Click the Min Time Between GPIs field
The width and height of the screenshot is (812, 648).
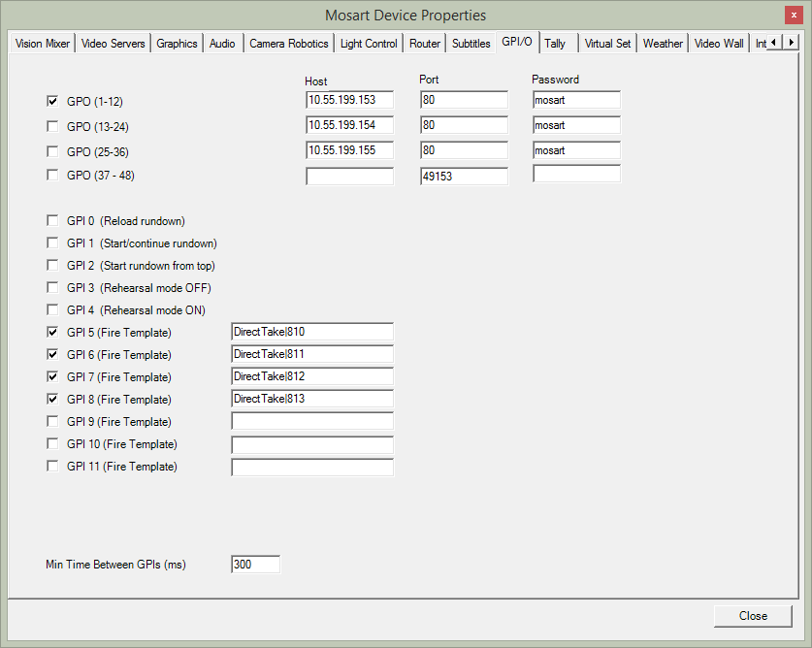(x=255, y=565)
